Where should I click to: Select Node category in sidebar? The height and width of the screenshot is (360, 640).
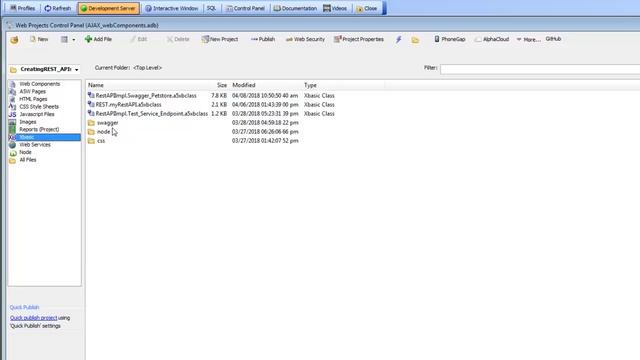pyautogui.click(x=25, y=152)
